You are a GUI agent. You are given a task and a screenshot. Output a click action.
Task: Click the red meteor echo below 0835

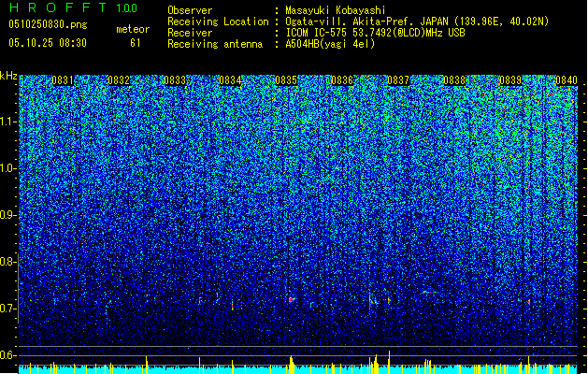tap(292, 299)
